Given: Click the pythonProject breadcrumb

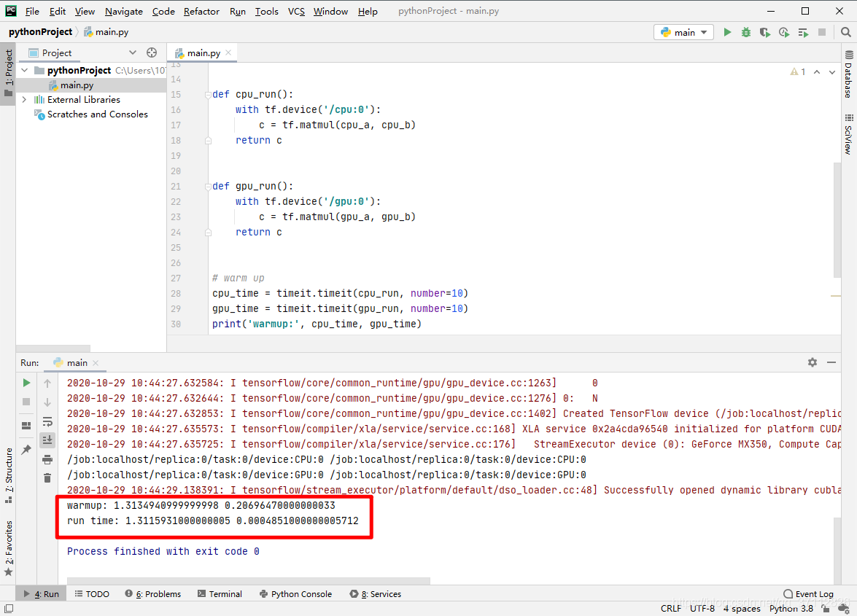Looking at the screenshot, I should [x=40, y=31].
